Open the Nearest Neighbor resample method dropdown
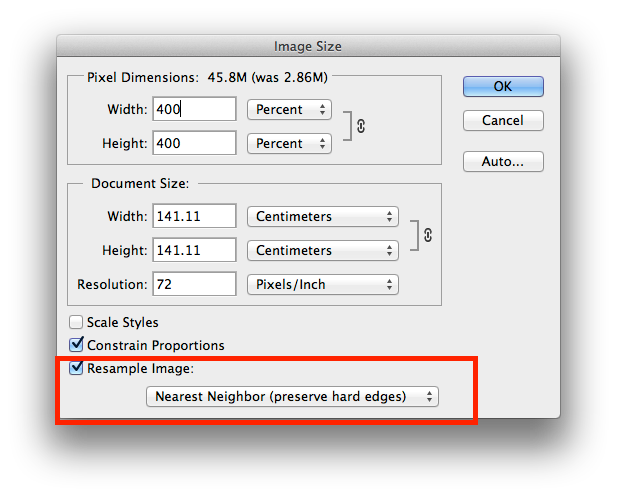 click(x=292, y=397)
